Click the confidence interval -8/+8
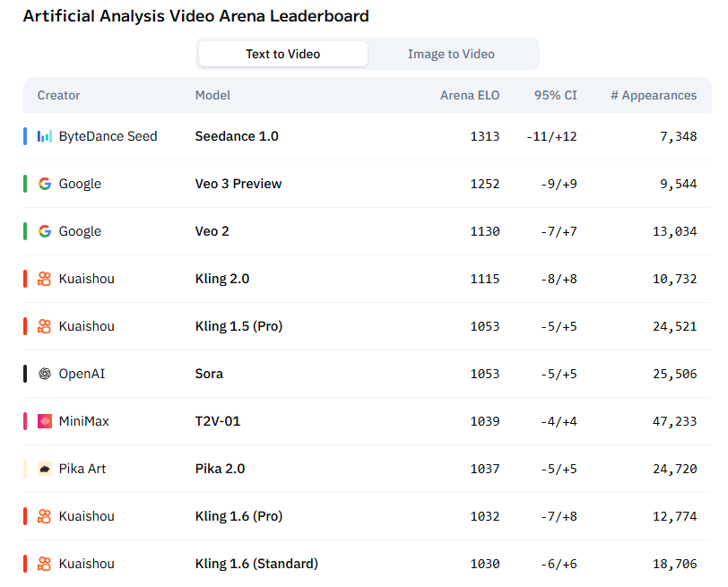The image size is (728, 587). point(559,279)
